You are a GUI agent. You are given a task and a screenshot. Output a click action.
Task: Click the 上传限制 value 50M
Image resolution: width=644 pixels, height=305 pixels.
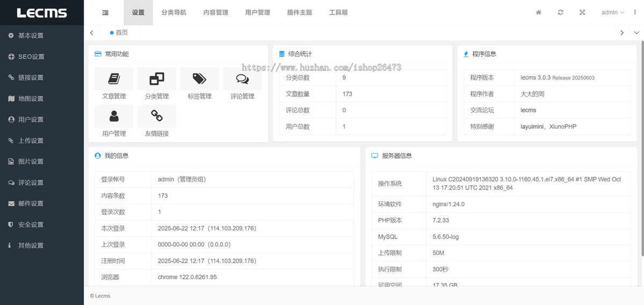click(x=438, y=253)
